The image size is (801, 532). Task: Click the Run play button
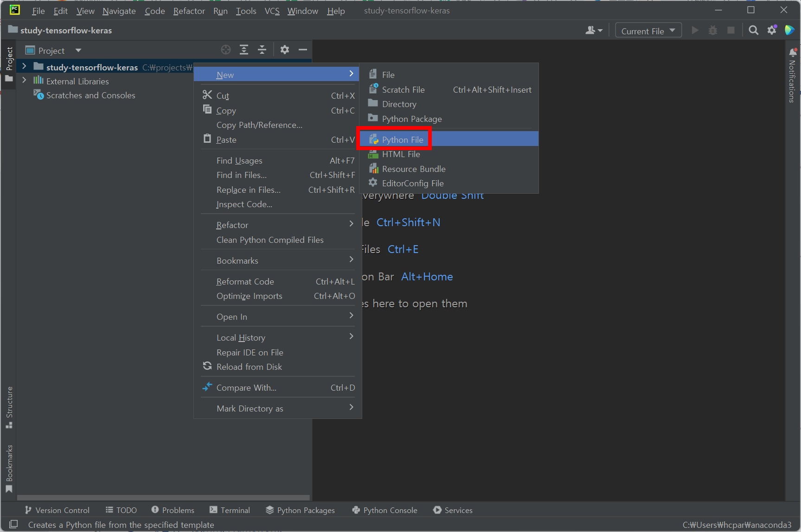[x=695, y=31]
